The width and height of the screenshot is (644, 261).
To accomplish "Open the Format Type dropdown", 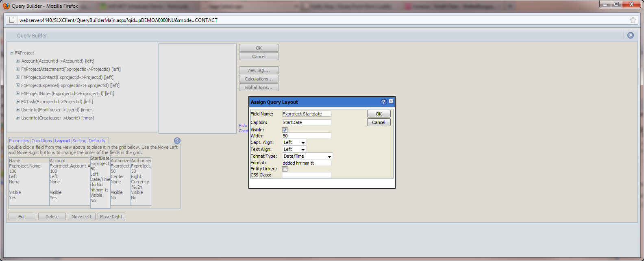I will tap(307, 157).
